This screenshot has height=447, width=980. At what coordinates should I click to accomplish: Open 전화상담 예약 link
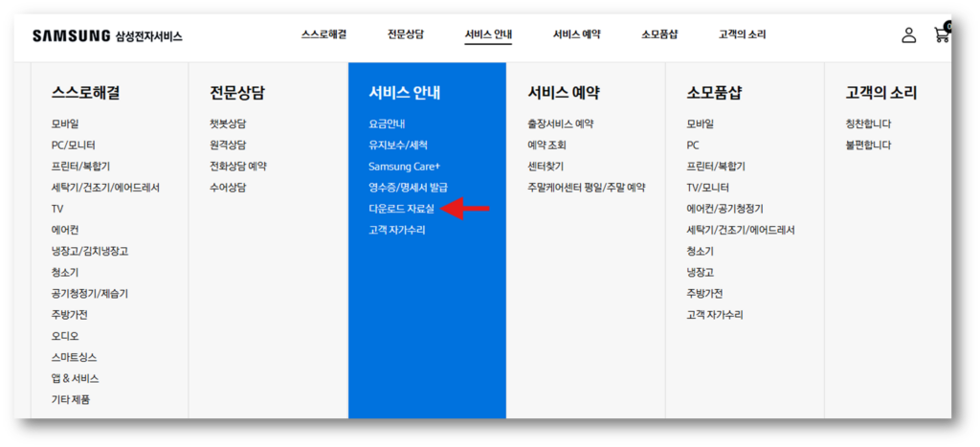point(238,167)
